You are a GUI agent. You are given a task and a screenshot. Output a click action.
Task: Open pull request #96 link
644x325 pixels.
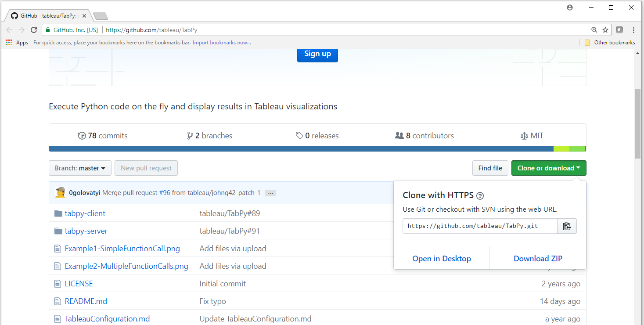coord(165,193)
